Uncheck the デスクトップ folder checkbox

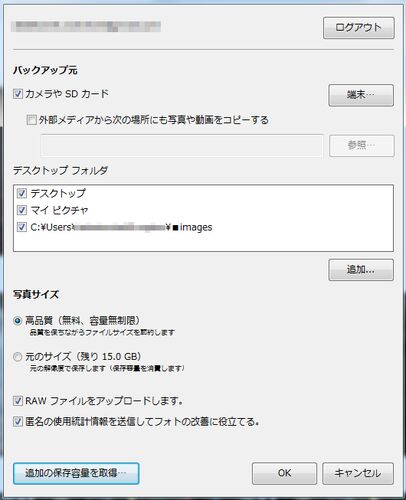(x=22, y=193)
